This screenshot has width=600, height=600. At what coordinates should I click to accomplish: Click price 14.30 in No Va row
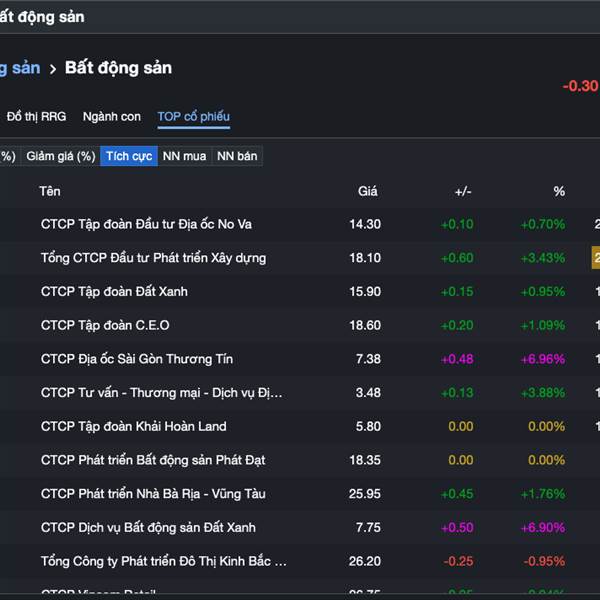[x=365, y=224]
